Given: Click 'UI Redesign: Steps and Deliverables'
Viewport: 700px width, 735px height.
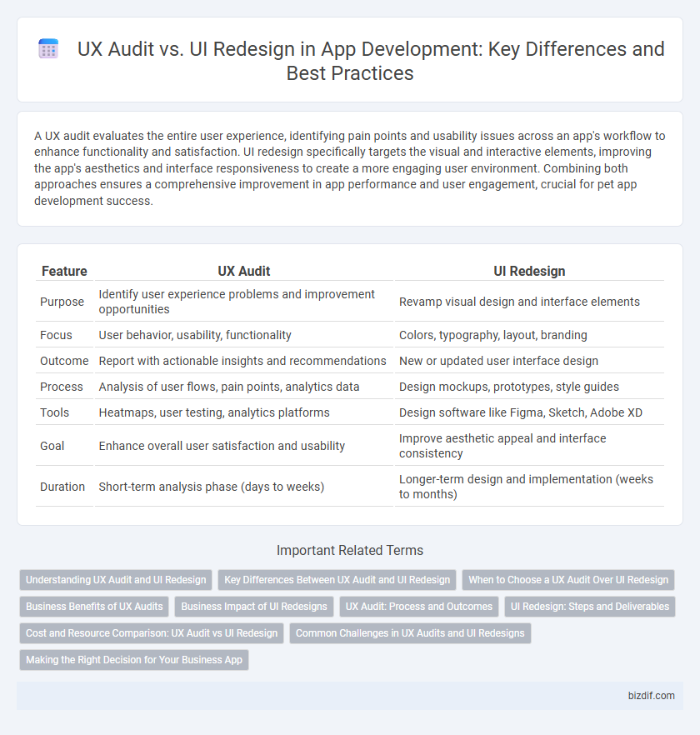Looking at the screenshot, I should pos(589,606).
